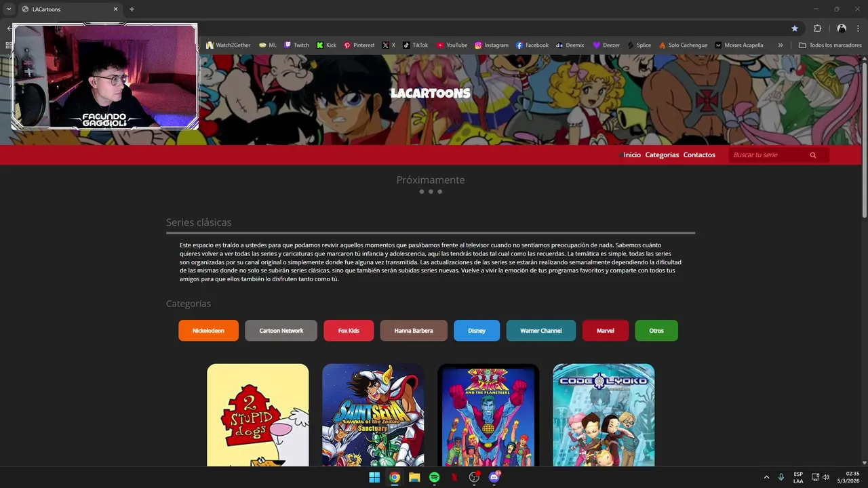The image size is (868, 488).
Task: Open Discord from the taskbar
Action: (x=494, y=477)
